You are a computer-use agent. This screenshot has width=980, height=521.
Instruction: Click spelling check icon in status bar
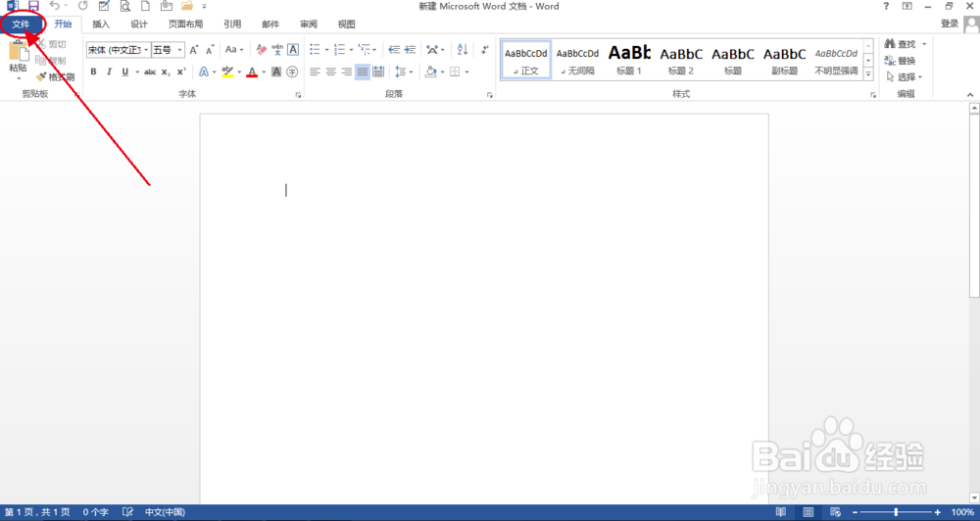click(127, 512)
